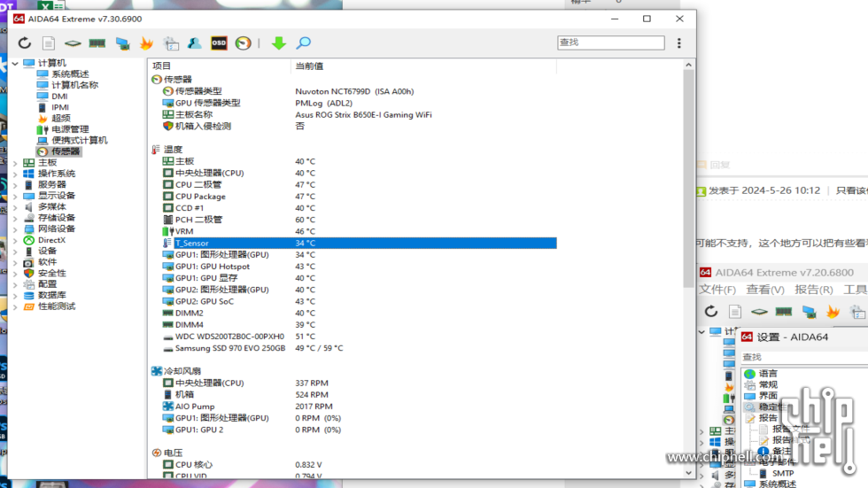Viewport: 868px width, 488px height.
Task: Select 配置 in the tree
Action: [47, 284]
